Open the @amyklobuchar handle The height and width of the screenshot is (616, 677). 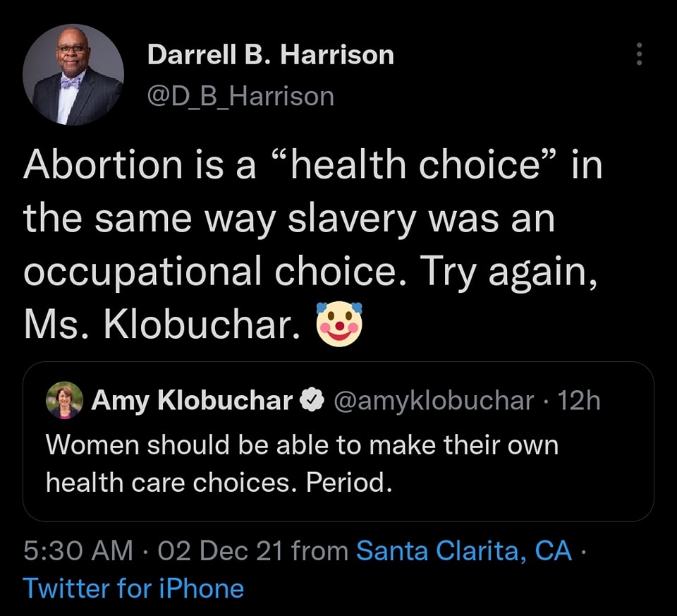pos(432,401)
